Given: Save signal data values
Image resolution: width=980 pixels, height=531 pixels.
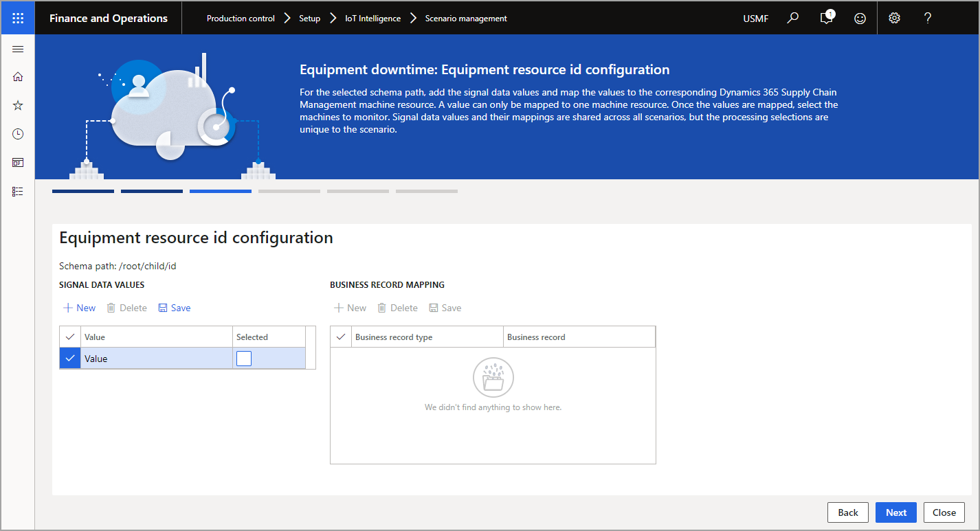Looking at the screenshot, I should [x=175, y=308].
